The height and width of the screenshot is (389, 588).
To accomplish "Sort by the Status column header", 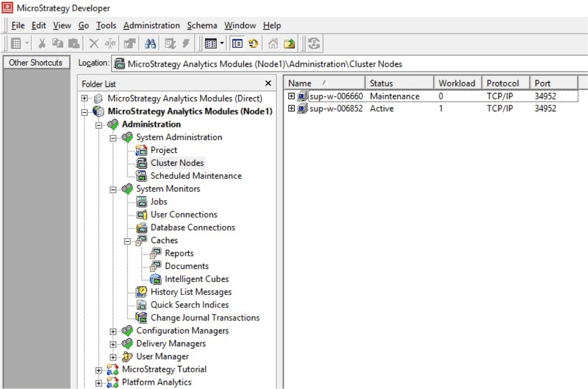I will [x=399, y=83].
